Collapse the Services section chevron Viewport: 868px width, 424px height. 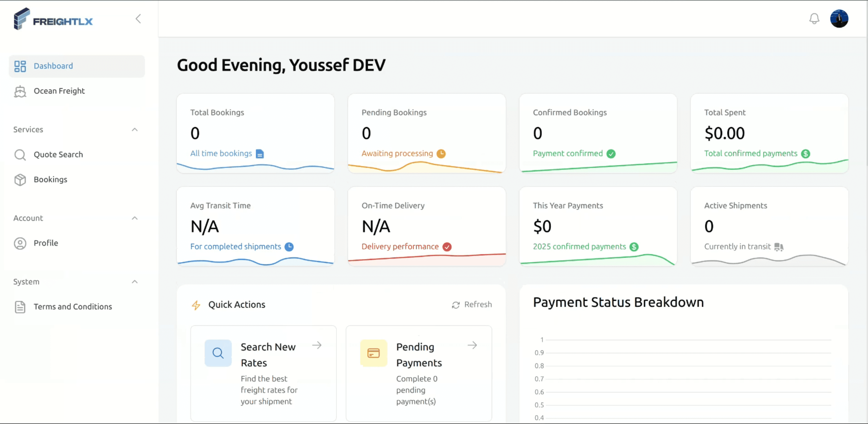[135, 129]
